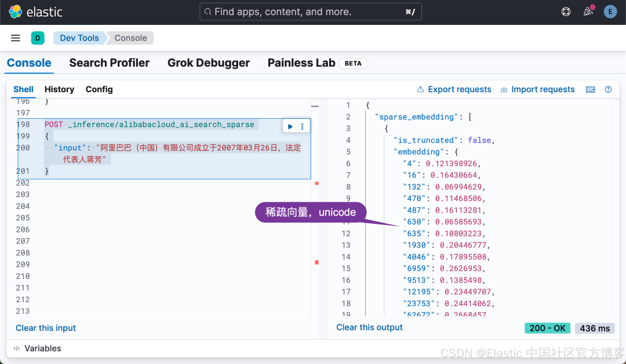The image size is (626, 364).
Task: Open the help lifebuoy menu
Action: [x=566, y=12]
